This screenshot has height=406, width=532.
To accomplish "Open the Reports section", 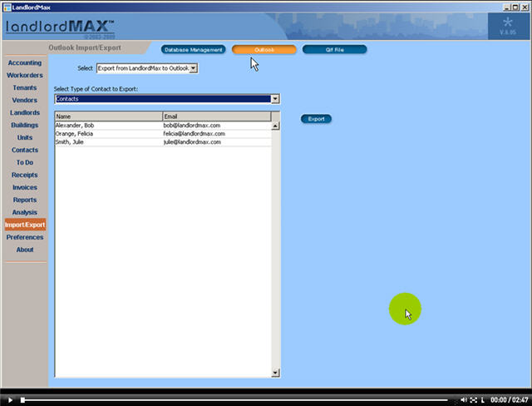I will point(25,200).
